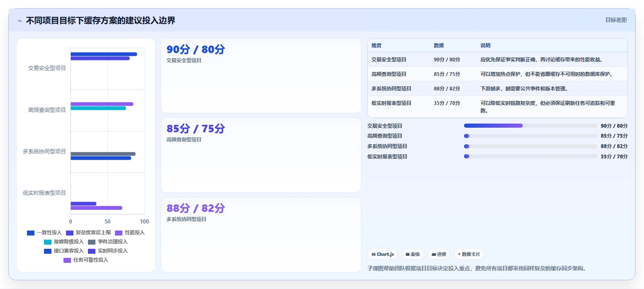The width and height of the screenshot is (644, 289).
Task: Click the Chart.js chip
Action: click(383, 254)
